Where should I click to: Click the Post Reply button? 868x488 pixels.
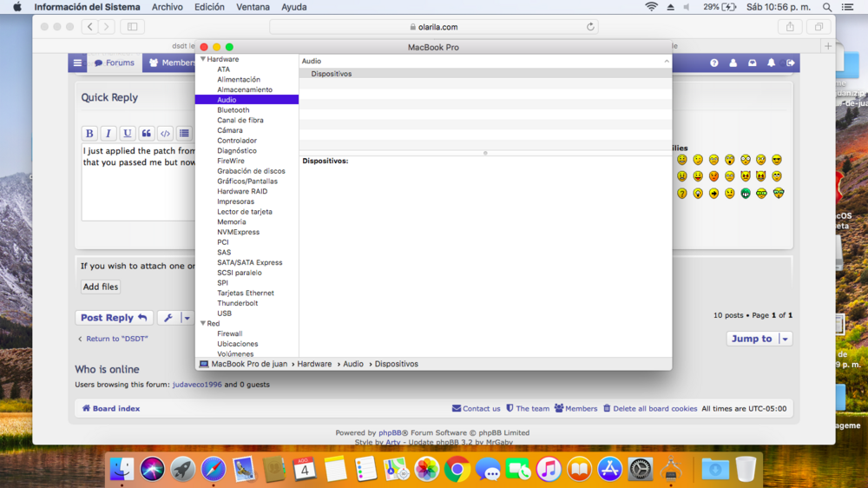click(114, 319)
